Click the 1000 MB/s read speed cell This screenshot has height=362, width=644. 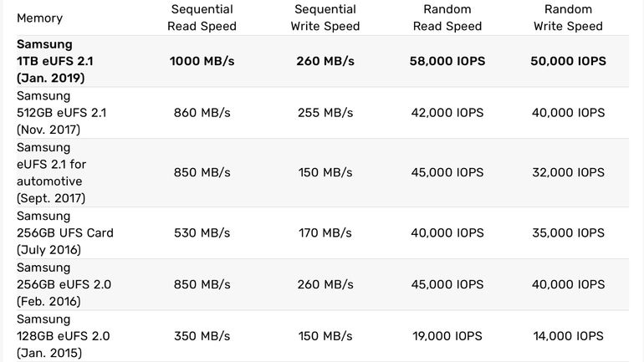click(x=202, y=61)
